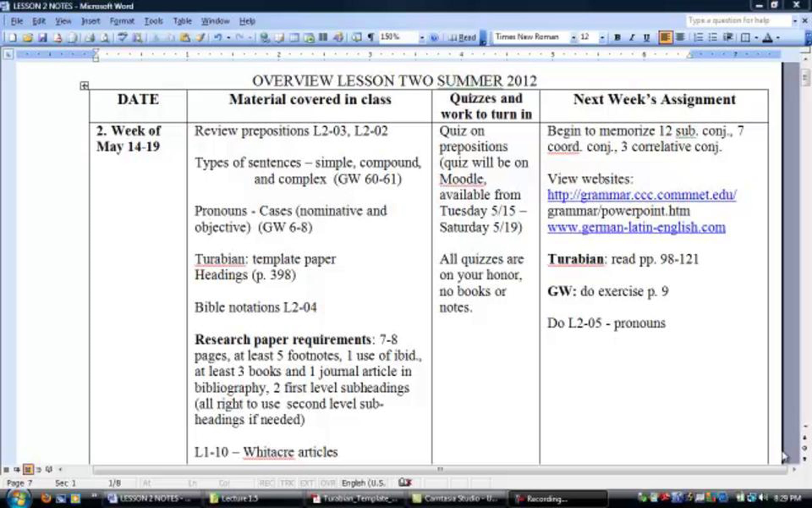Click the Numbered list icon
This screenshot has width=812, height=508.
(698, 38)
